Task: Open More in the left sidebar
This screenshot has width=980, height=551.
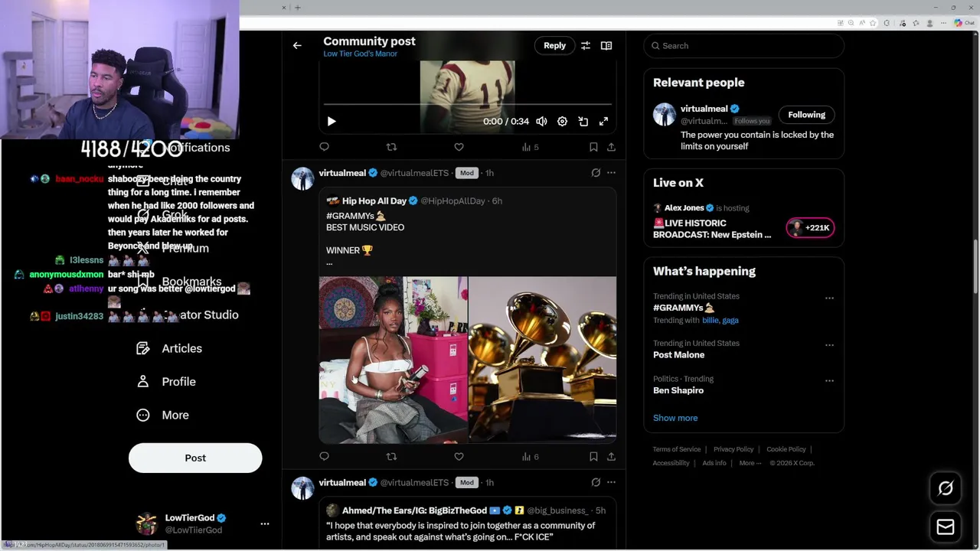Action: pos(162,415)
